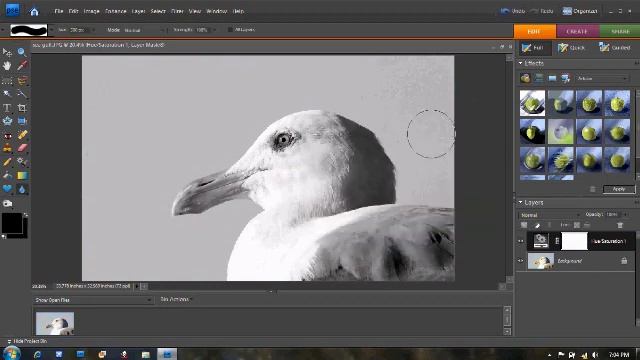Open the Artistic effects category dropdown
The image size is (640, 360).
(x=602, y=78)
